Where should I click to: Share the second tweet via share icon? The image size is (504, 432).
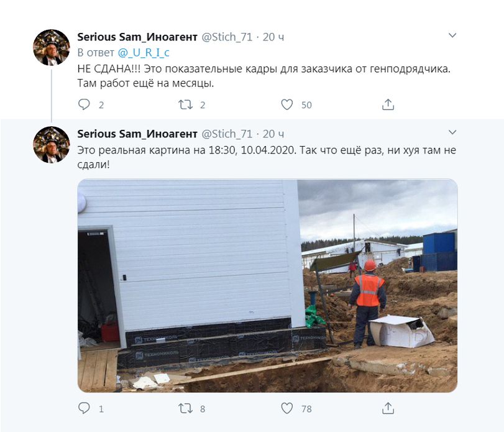[388, 408]
